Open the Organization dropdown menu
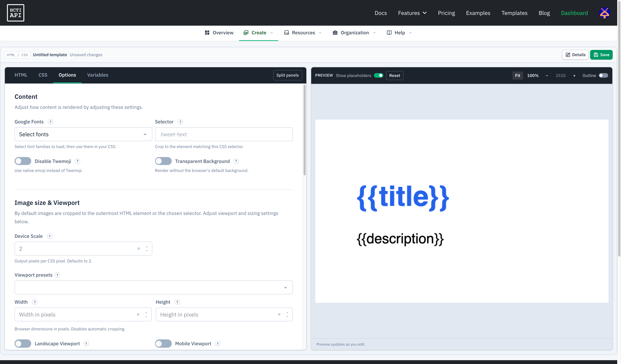Viewport: 621px width, 364px height. 354,33
